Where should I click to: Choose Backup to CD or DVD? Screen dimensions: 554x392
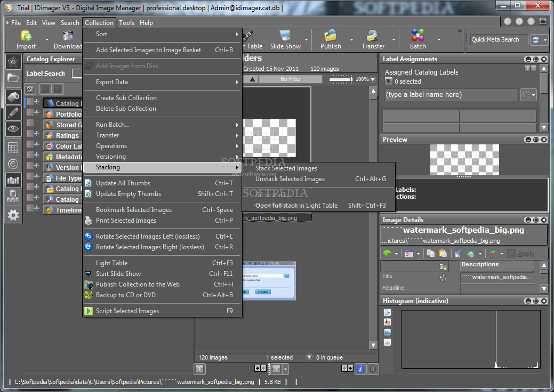[x=163, y=295]
